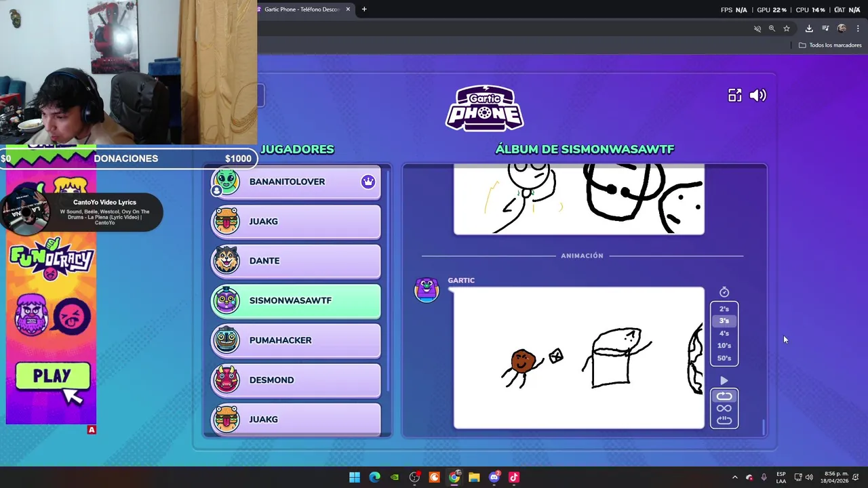Click the crown icon on BANANITOLOVER row
This screenshot has width=868, height=488.
click(368, 182)
